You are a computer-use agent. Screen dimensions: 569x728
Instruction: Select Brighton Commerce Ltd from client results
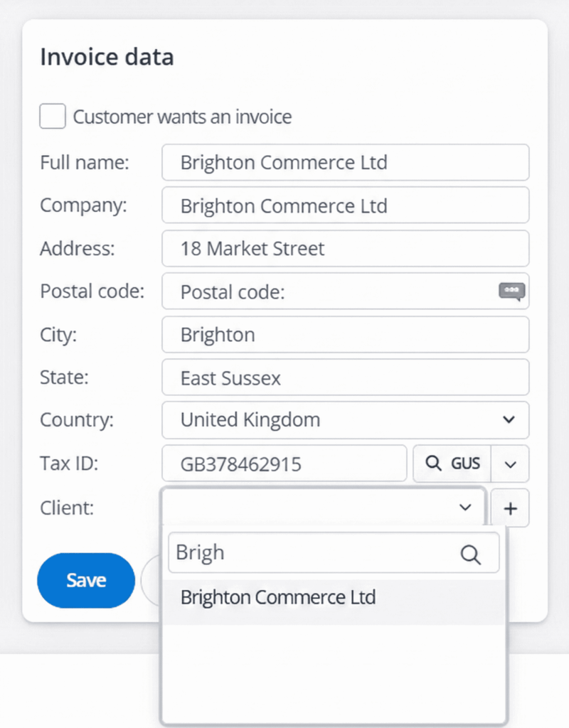coord(278,597)
